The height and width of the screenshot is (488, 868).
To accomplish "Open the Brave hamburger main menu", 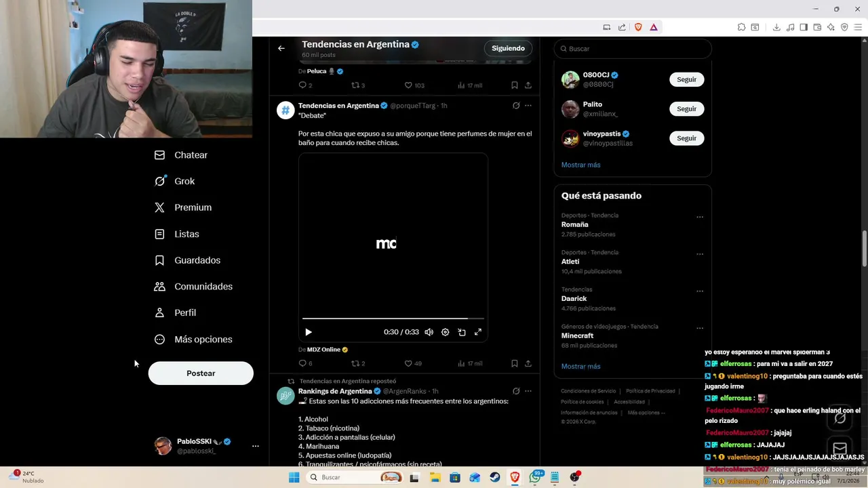I will coord(858,27).
